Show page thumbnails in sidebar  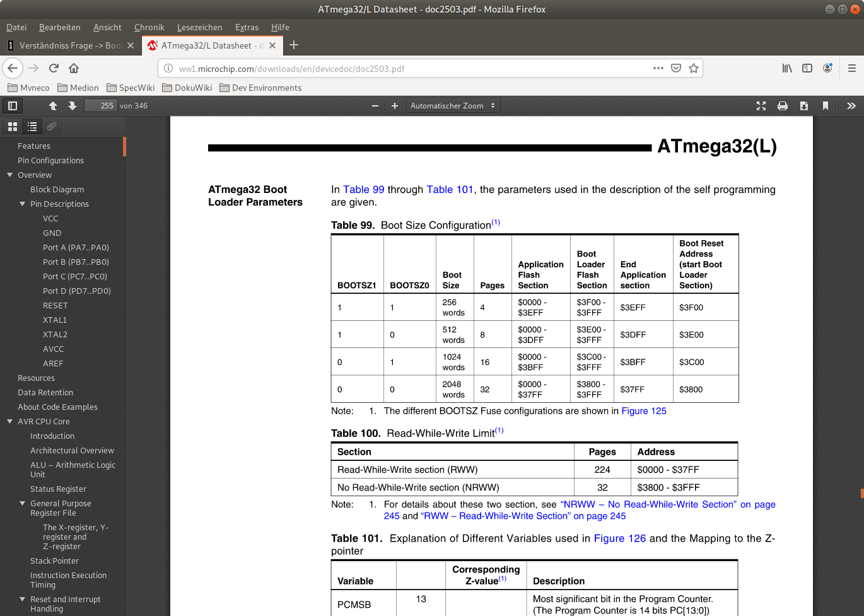(x=13, y=127)
